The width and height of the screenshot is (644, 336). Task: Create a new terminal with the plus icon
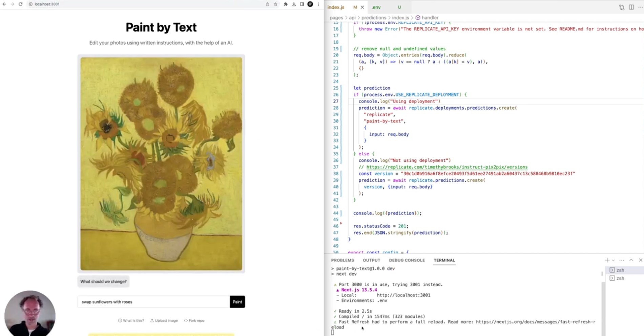(607, 260)
